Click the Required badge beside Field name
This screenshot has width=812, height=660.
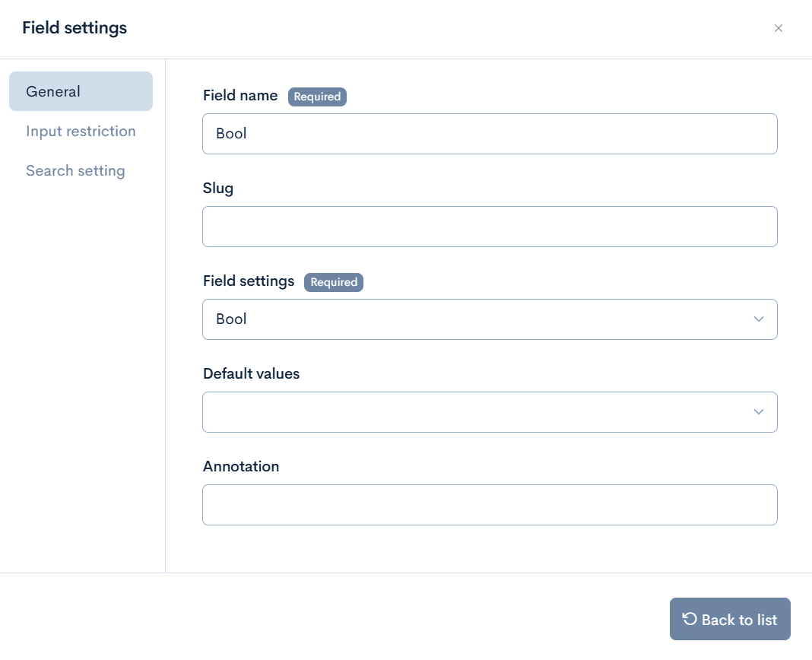point(317,97)
